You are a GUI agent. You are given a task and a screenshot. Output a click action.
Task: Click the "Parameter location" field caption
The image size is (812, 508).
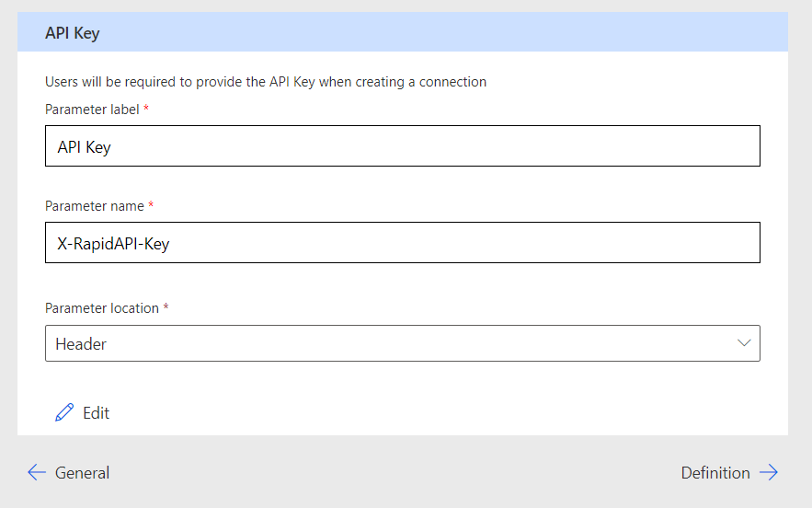pyautogui.click(x=102, y=308)
